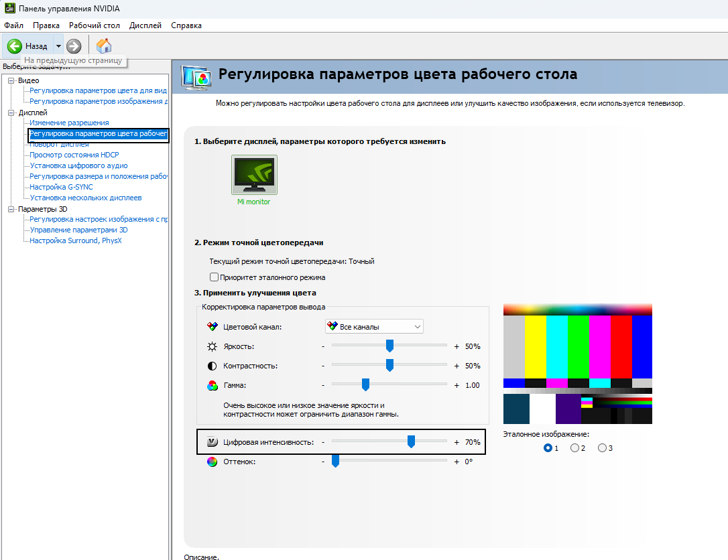
Task: Click the contrast plus sign
Action: click(457, 366)
